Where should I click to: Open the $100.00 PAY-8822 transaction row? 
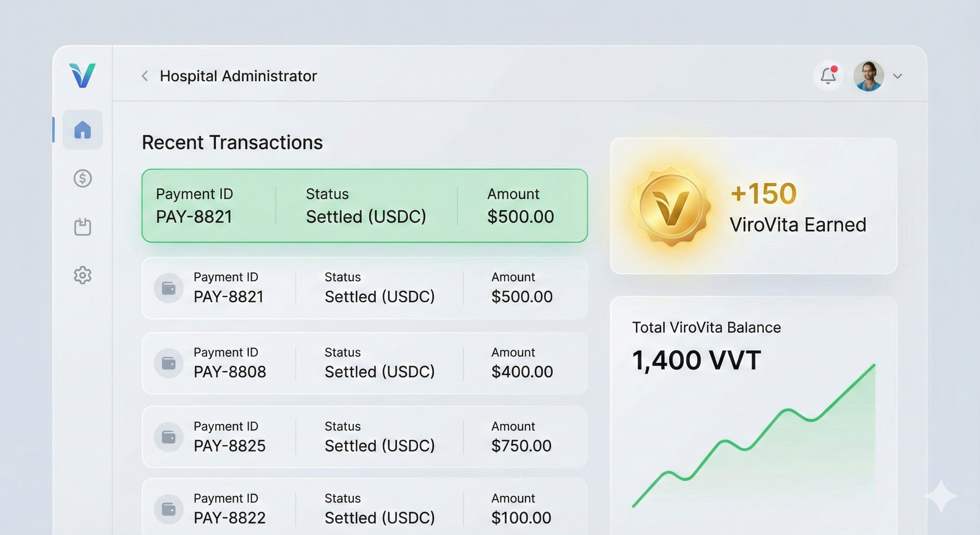[x=364, y=509]
